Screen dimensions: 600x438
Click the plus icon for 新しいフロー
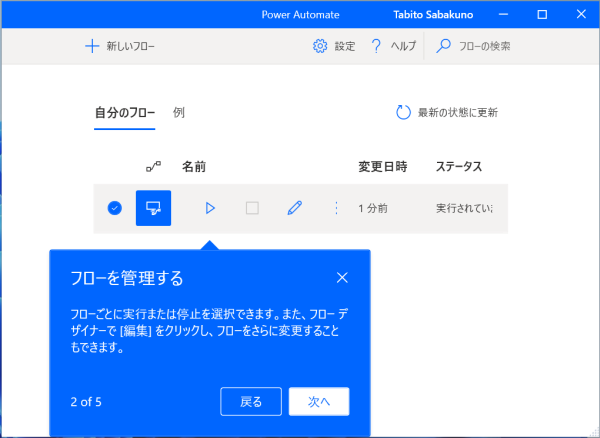click(92, 47)
